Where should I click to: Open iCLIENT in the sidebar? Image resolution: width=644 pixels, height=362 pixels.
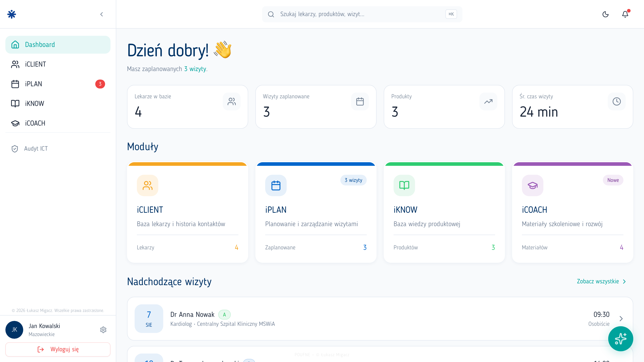tap(58, 64)
